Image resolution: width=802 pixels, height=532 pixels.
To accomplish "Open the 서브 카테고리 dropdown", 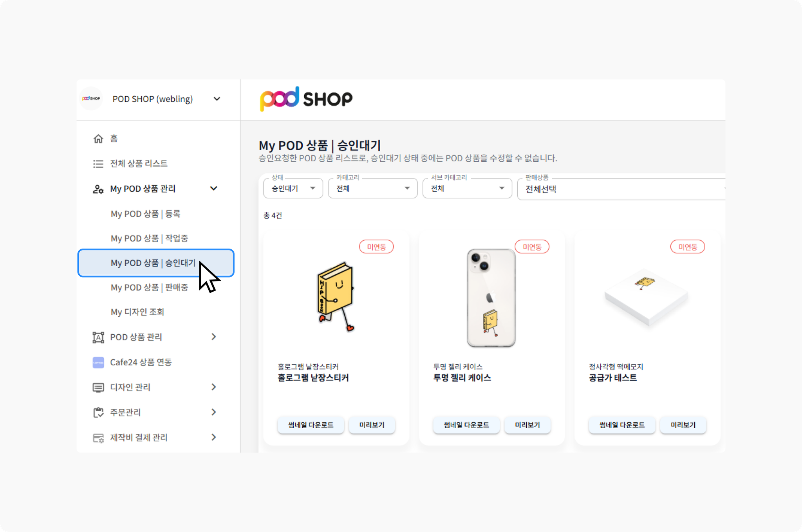I will pos(467,188).
